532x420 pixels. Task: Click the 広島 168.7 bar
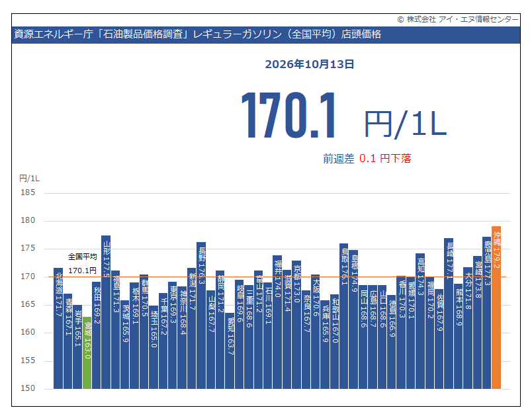tap(373, 337)
